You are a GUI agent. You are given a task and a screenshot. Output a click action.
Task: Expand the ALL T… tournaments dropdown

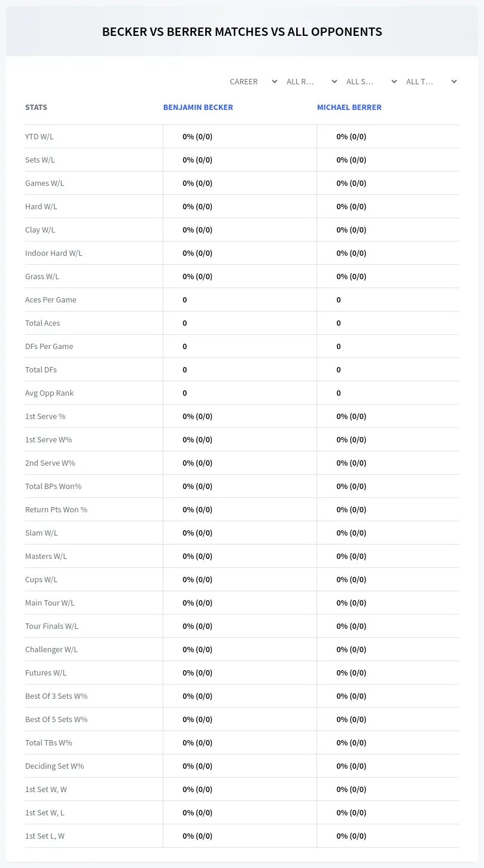click(431, 81)
